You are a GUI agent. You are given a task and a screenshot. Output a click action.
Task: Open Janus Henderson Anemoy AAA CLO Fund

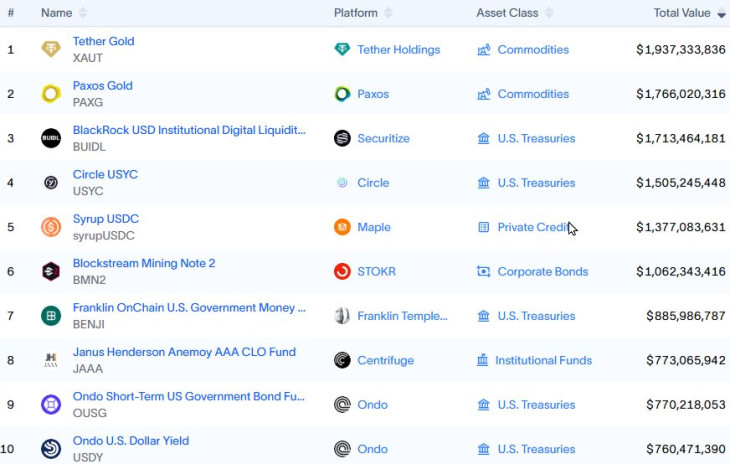click(x=184, y=352)
